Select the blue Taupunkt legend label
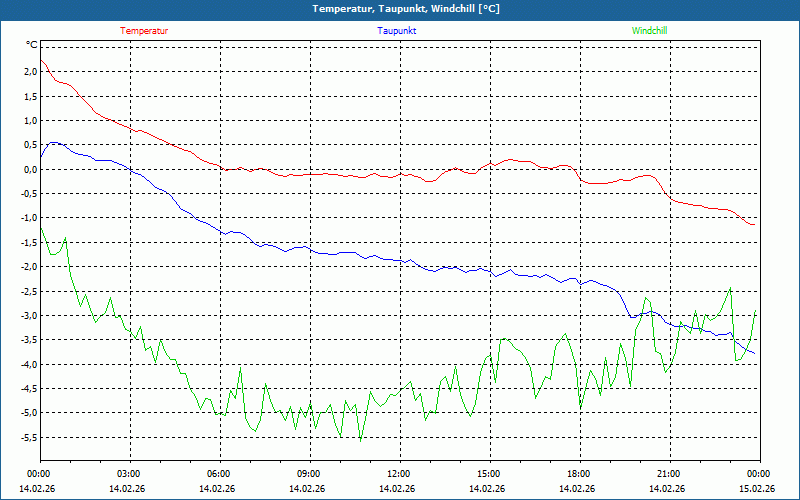The height and width of the screenshot is (500, 800). coord(397,31)
